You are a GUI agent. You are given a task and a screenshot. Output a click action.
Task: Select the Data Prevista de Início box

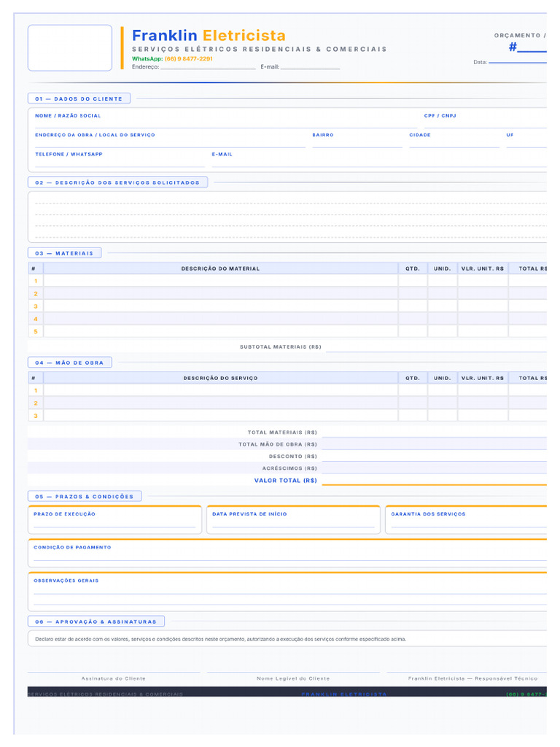click(x=293, y=519)
